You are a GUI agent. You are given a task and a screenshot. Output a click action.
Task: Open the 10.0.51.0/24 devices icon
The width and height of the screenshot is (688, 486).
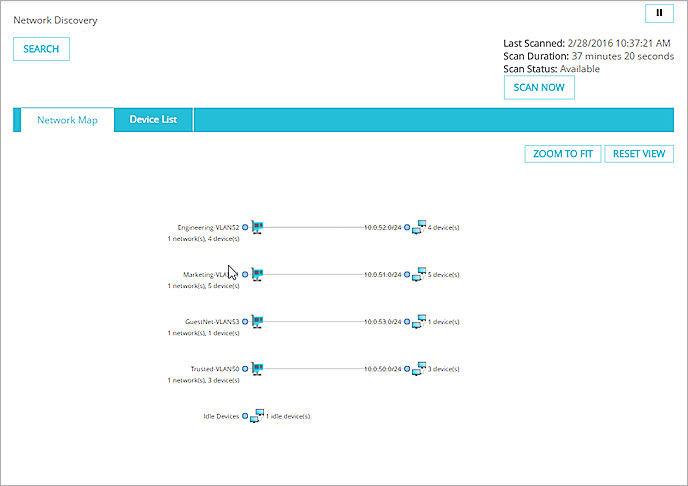click(x=419, y=275)
